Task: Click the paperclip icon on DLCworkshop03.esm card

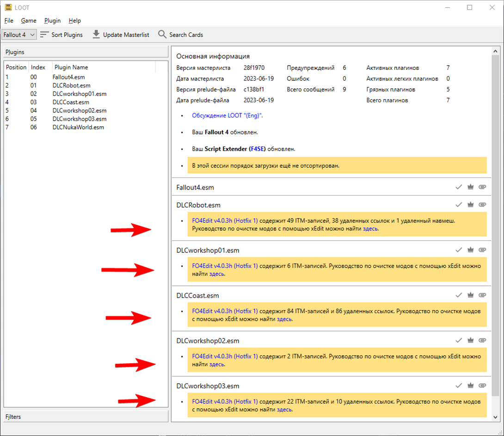Action: tap(482, 386)
